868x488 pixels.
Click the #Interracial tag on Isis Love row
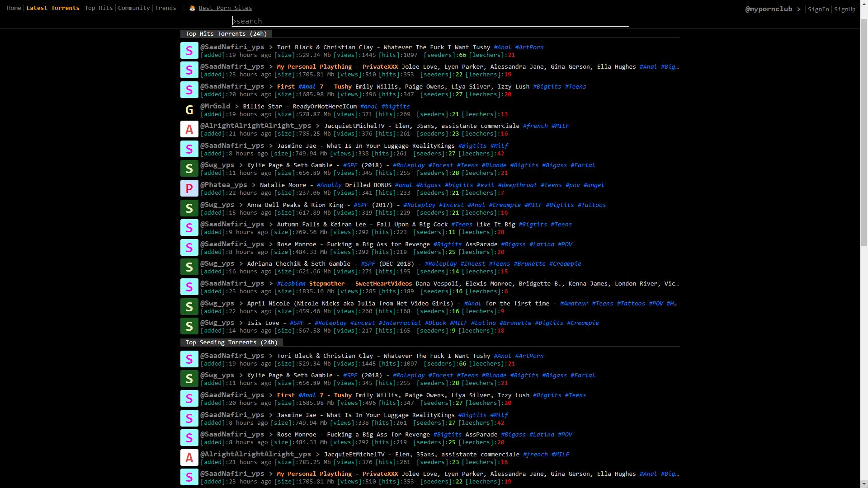(400, 323)
